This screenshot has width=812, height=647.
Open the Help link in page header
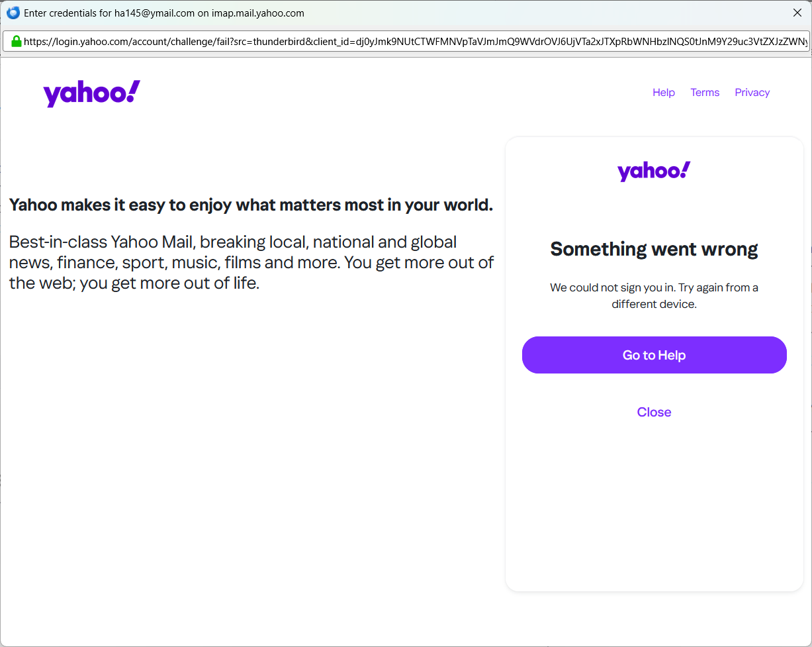pyautogui.click(x=664, y=93)
